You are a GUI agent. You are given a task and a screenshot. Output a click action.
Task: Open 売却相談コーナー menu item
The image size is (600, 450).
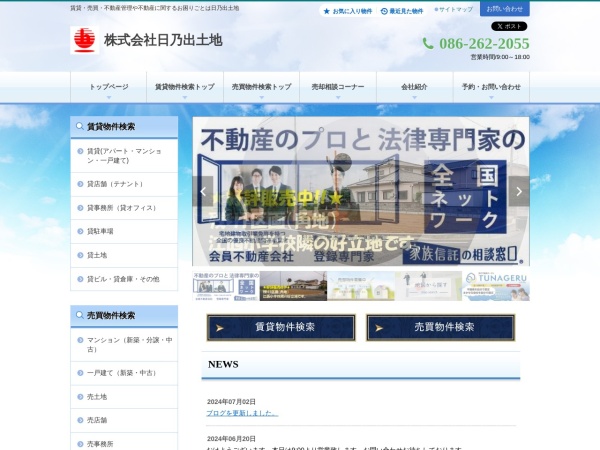338,87
